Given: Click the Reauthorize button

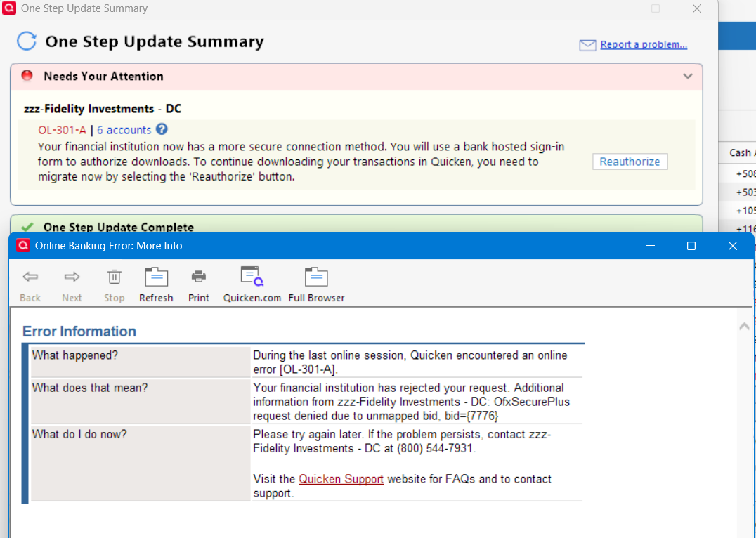Looking at the screenshot, I should [x=630, y=162].
